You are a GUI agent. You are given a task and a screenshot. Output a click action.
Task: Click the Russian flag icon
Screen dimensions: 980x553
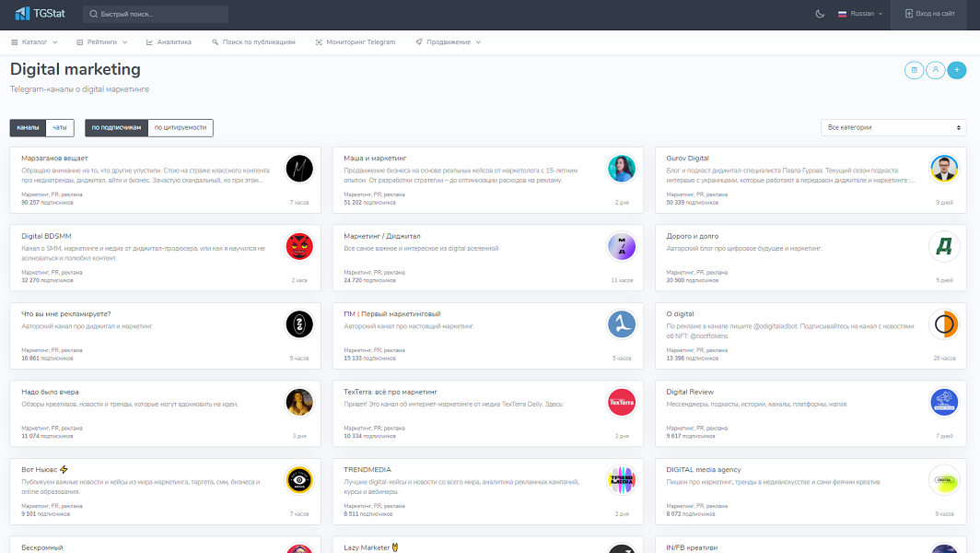coord(842,14)
